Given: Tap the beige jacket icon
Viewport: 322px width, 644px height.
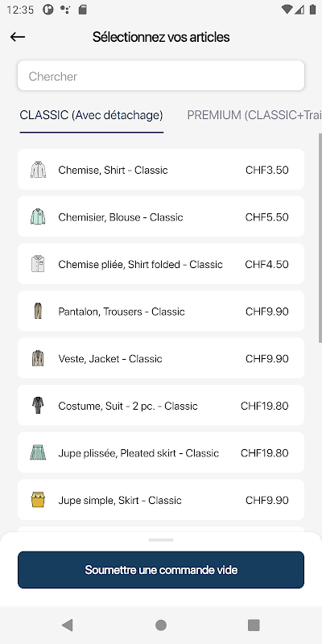Looking at the screenshot, I should 38,358.
